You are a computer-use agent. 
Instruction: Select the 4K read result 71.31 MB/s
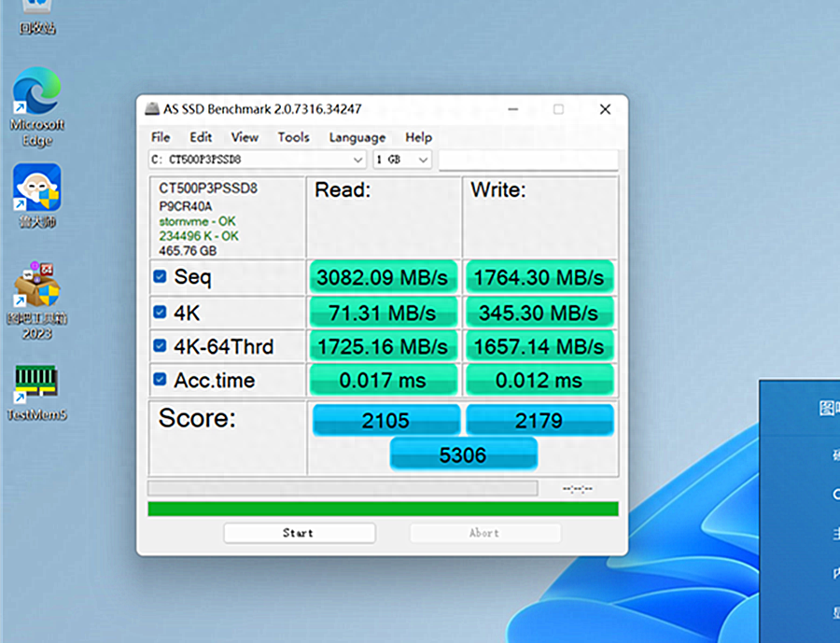pyautogui.click(x=383, y=313)
